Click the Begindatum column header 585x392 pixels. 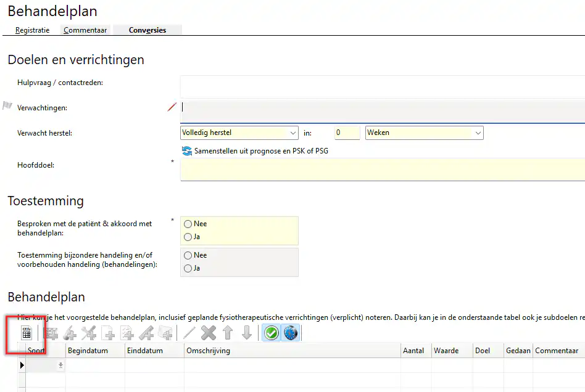click(95, 351)
